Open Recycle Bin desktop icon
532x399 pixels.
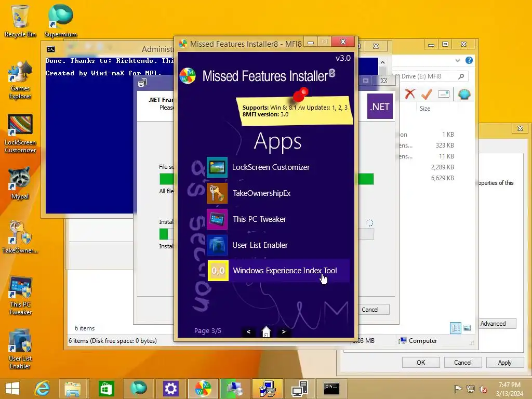pyautogui.click(x=20, y=21)
